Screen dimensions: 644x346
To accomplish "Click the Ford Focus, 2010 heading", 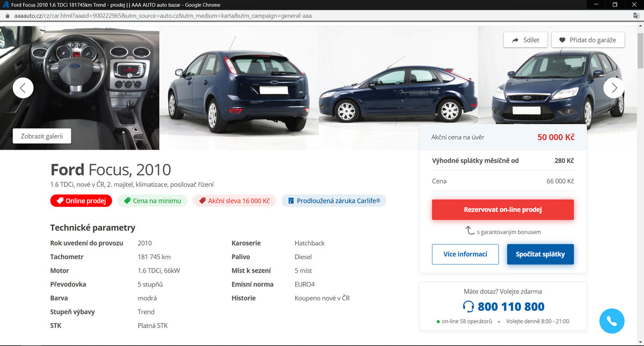I will [111, 170].
